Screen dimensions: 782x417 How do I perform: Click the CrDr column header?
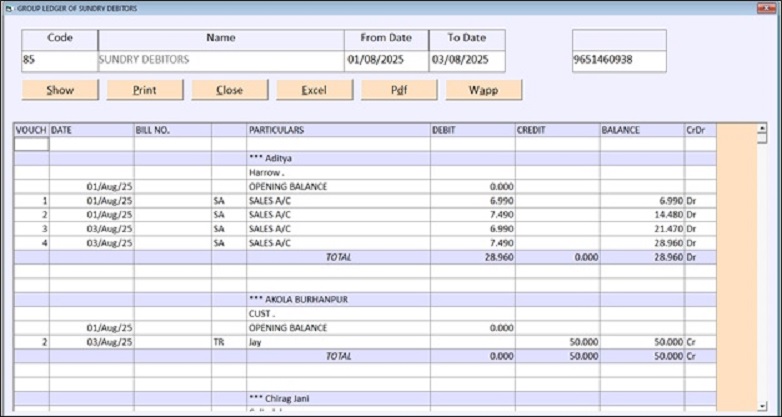tap(701, 130)
